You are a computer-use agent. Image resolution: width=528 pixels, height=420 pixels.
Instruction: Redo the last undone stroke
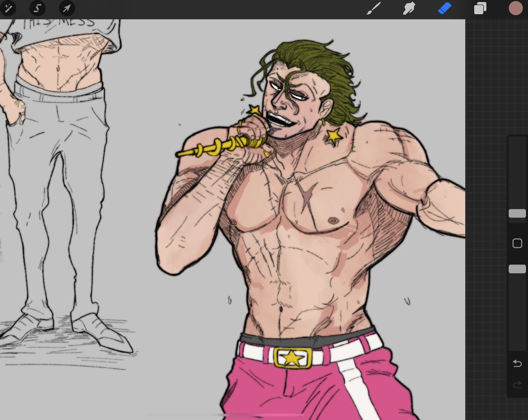(517, 385)
